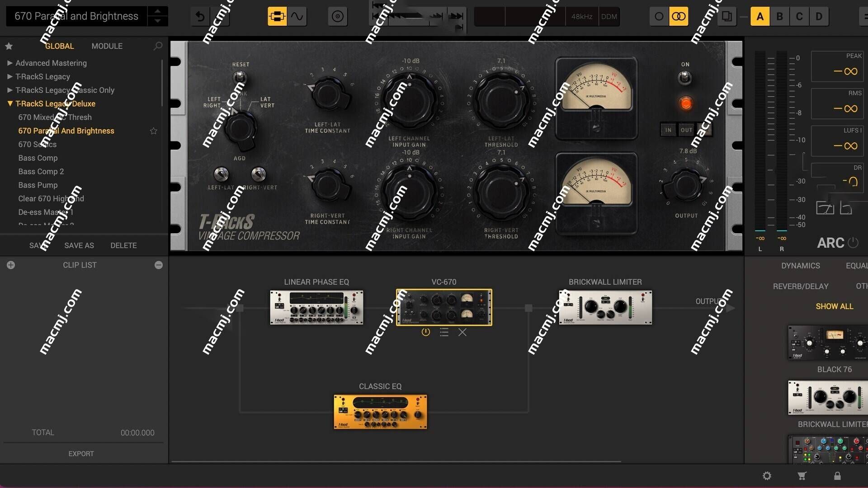Select the DYNAMICS tab on right panel

tap(801, 265)
